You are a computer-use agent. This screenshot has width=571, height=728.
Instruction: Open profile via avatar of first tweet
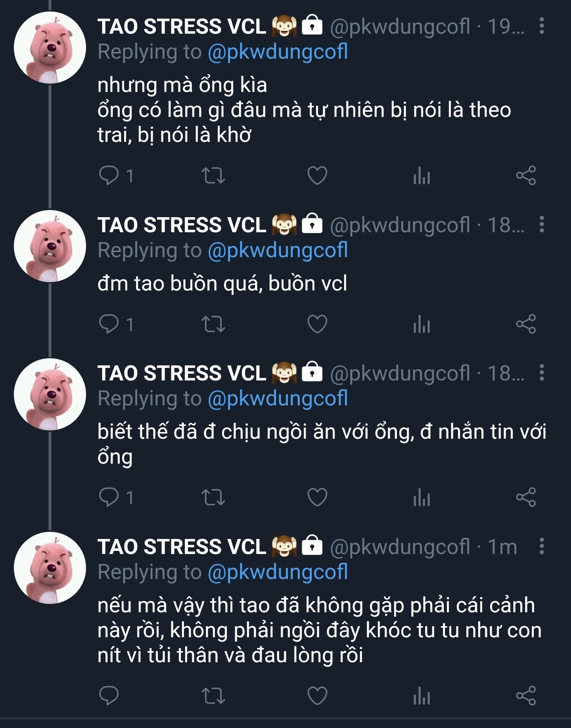[50, 48]
